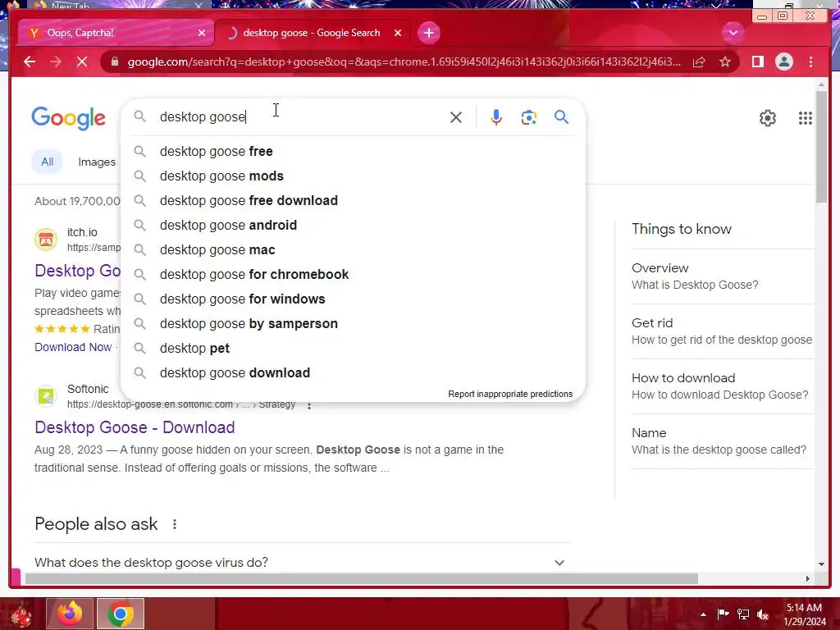Open People also ask options menu
This screenshot has height=630, width=840.
tap(175, 524)
